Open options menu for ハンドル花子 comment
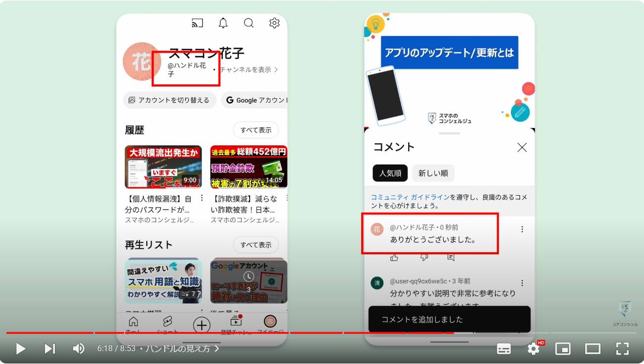This screenshot has height=364, width=644. point(522,229)
